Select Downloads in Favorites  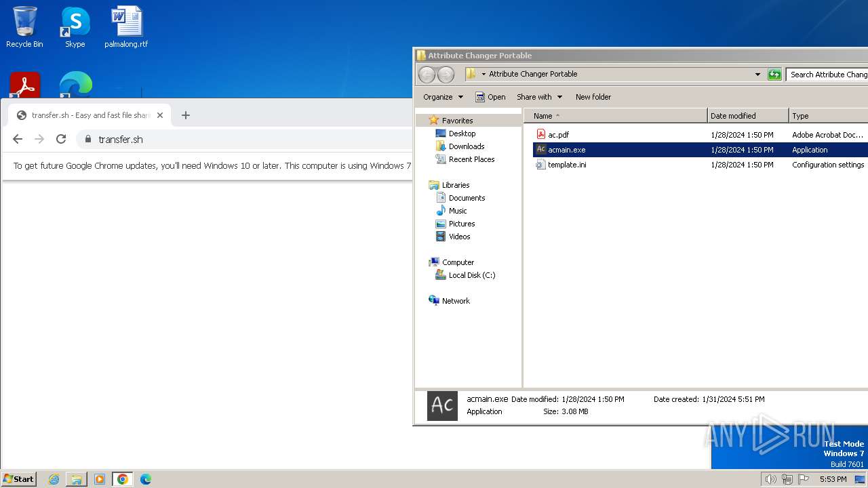pyautogui.click(x=467, y=146)
